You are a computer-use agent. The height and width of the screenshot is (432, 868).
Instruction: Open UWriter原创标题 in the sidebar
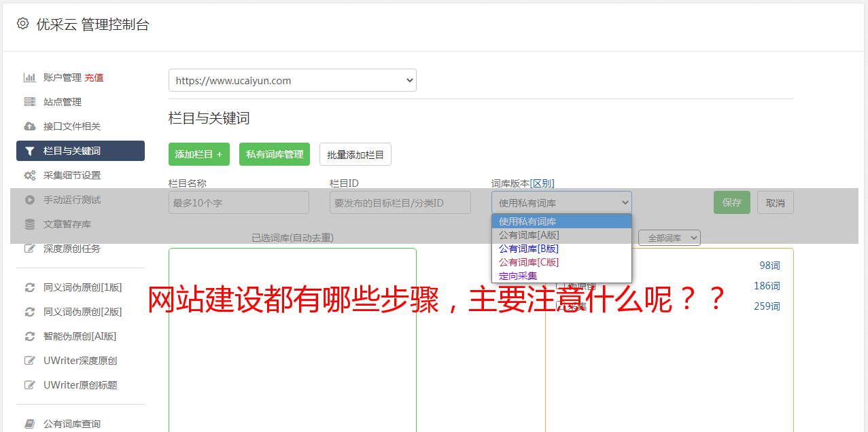(x=80, y=385)
